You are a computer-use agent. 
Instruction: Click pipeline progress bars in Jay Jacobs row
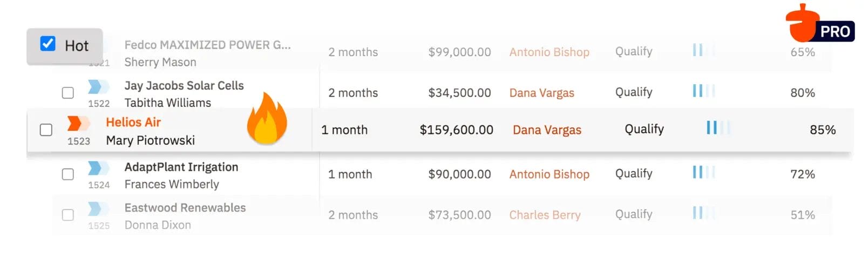point(703,91)
